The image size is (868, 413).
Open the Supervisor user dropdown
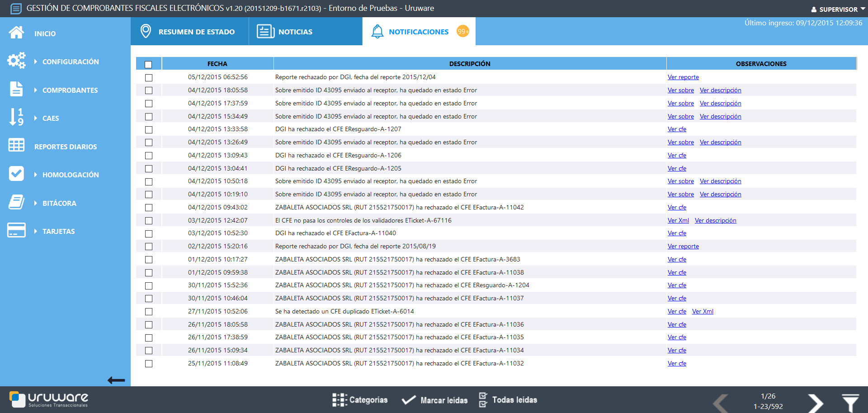pos(838,9)
